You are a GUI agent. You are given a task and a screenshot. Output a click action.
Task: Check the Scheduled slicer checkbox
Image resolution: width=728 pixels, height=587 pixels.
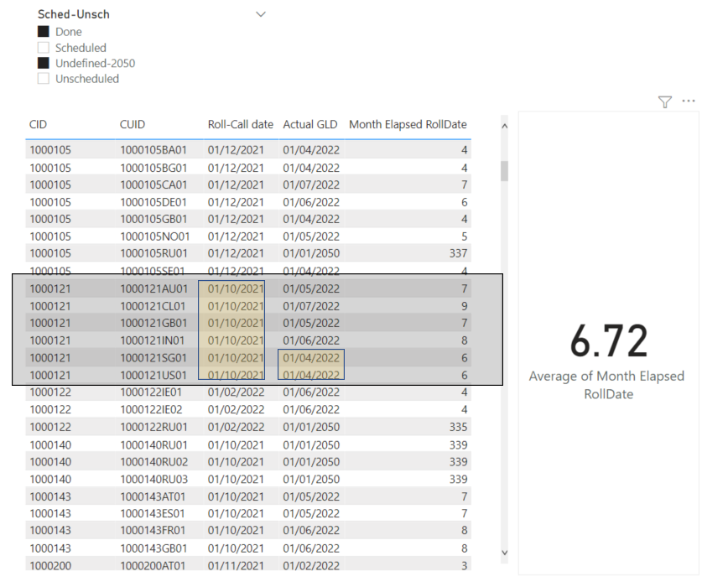[x=43, y=47]
